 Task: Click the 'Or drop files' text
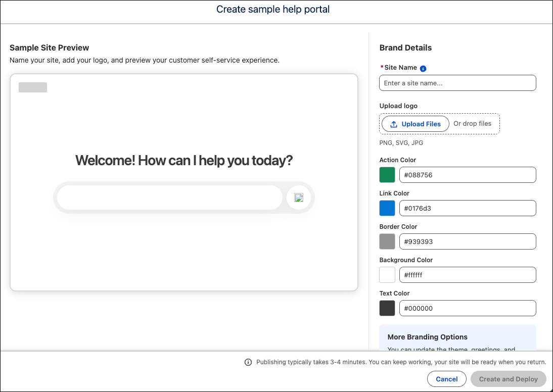point(472,124)
